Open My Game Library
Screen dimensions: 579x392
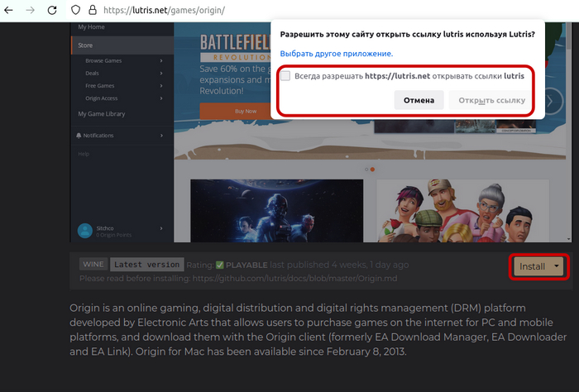(x=102, y=113)
